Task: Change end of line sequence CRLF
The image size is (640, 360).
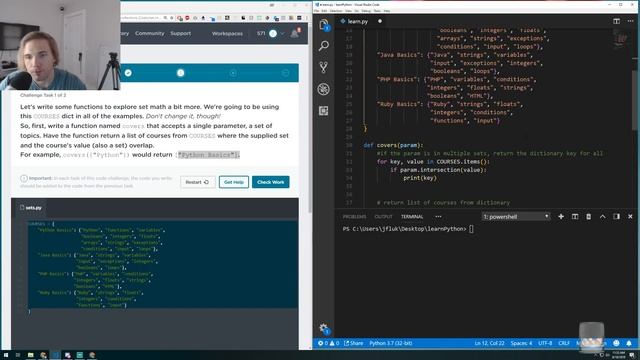Action: [x=564, y=343]
